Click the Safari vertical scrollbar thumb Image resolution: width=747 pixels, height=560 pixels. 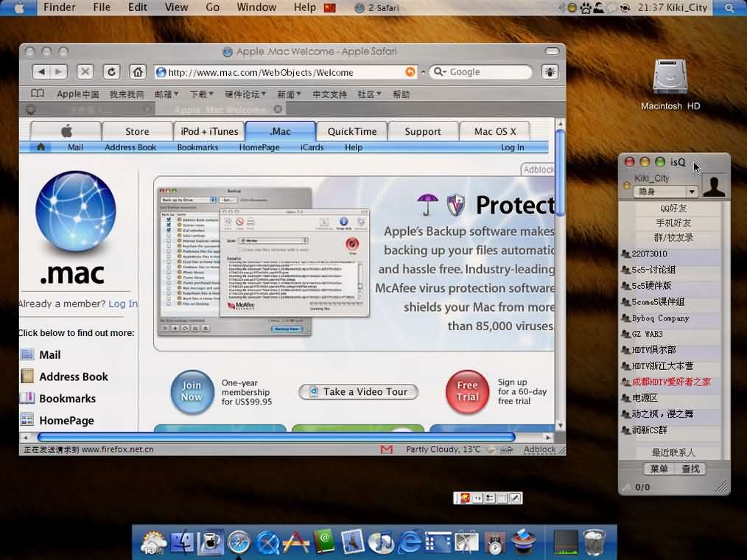[560, 172]
